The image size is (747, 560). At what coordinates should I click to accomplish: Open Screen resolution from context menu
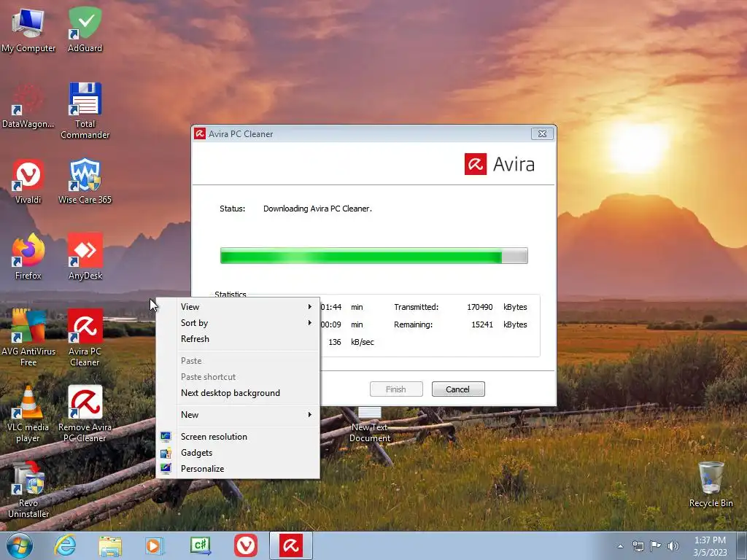pyautogui.click(x=238, y=437)
